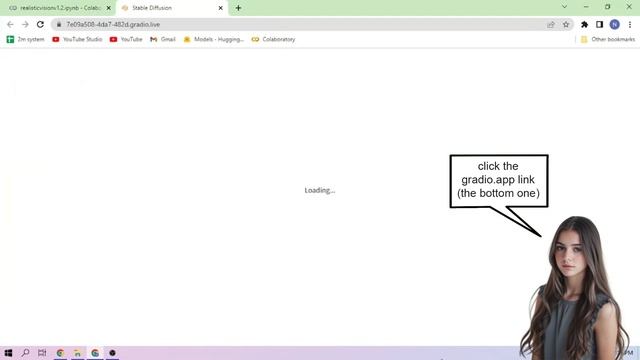Open the Chrome profile avatar
Viewport: 640px width, 360px height.
615,24
